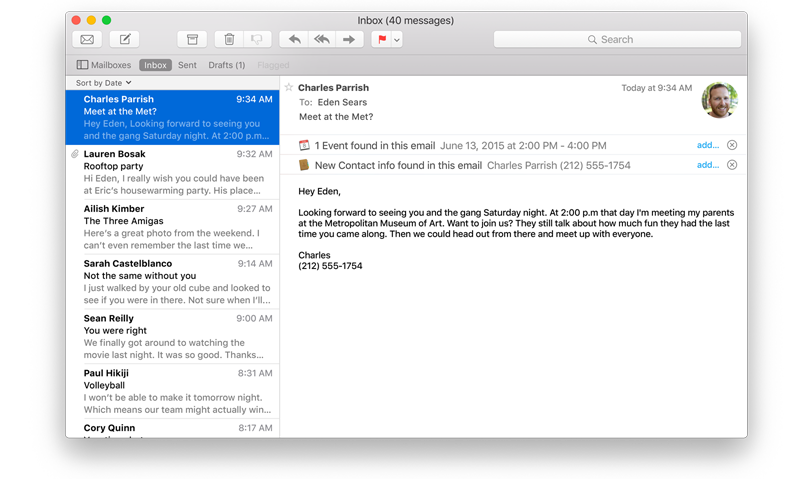Image resolution: width=812 pixels, height=479 pixels.
Task: Select Charles Parrish message in list
Action: [172, 117]
